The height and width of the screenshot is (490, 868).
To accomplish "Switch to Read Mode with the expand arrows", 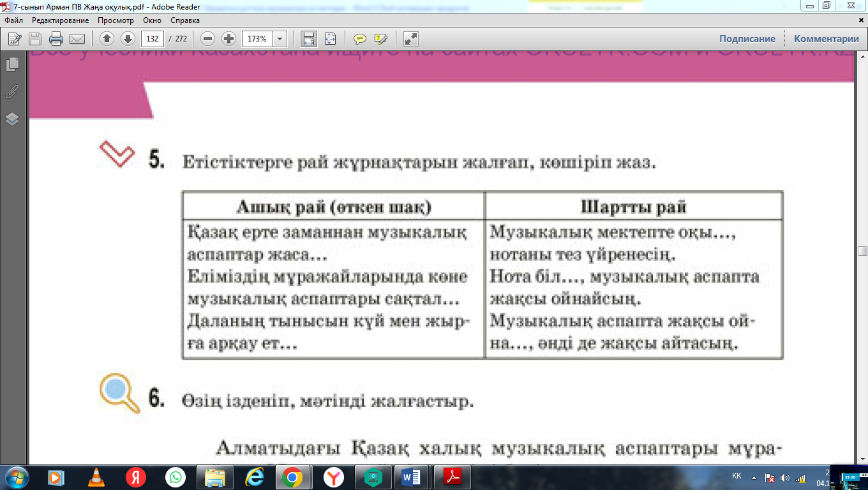I will [x=411, y=39].
